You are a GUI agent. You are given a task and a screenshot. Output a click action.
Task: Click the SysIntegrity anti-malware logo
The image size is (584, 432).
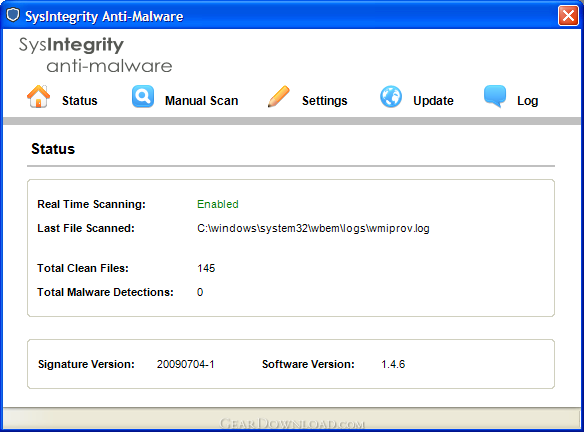pos(96,55)
